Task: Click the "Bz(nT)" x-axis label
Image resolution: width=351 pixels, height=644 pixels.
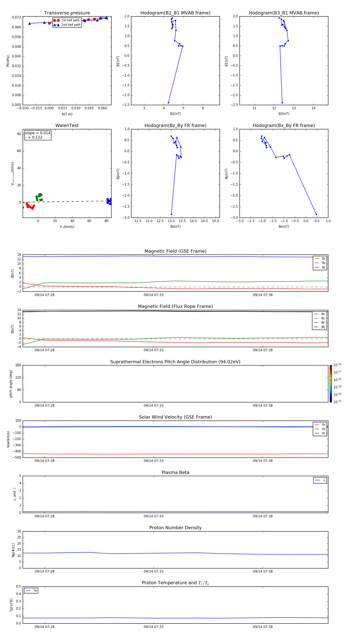Action: tap(175, 227)
